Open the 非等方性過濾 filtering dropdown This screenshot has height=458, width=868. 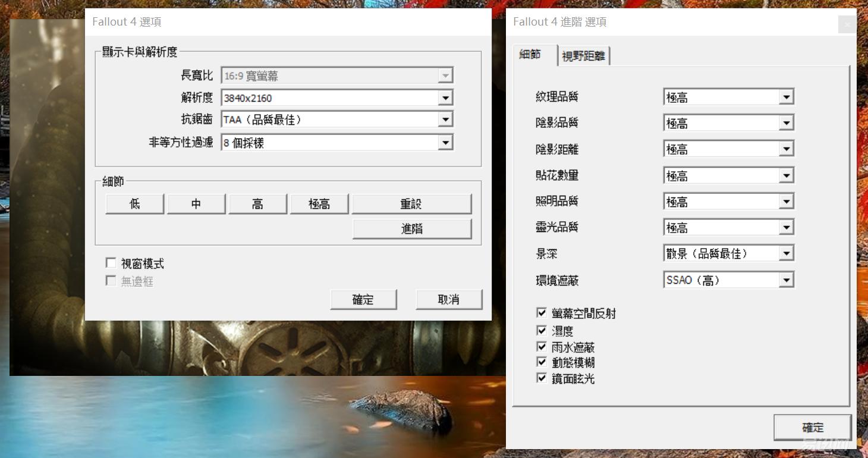pyautogui.click(x=445, y=142)
